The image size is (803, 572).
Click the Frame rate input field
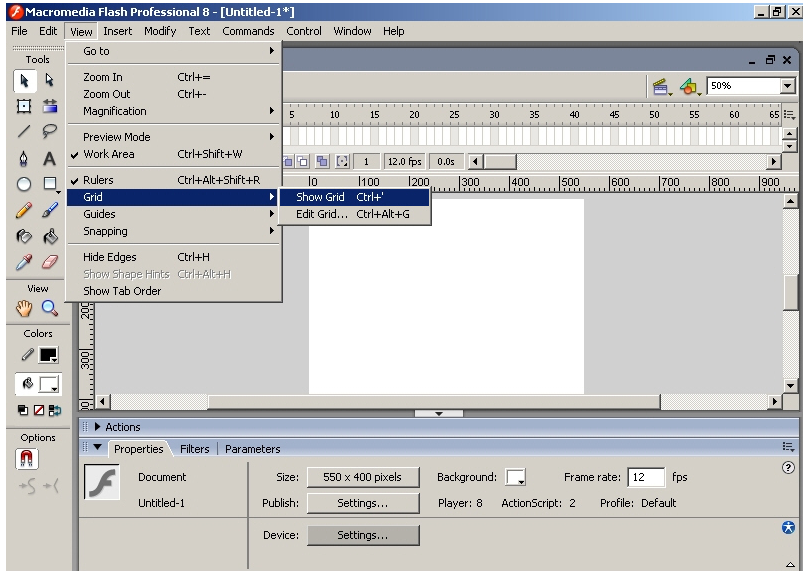pyautogui.click(x=646, y=477)
